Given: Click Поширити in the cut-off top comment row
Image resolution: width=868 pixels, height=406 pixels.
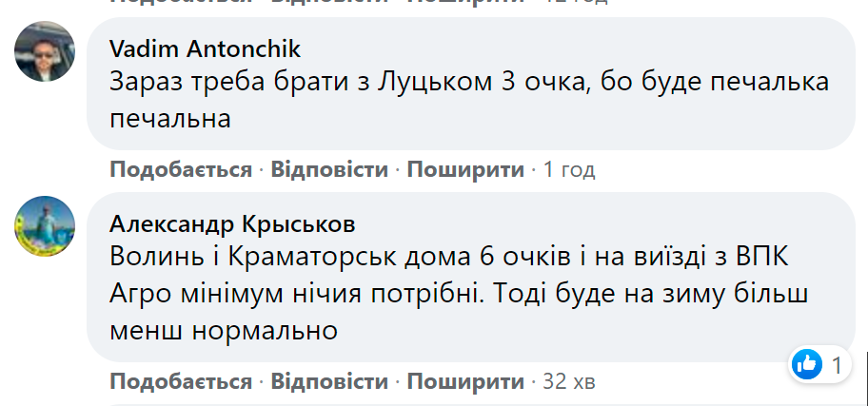Looking at the screenshot, I should 465,2.
